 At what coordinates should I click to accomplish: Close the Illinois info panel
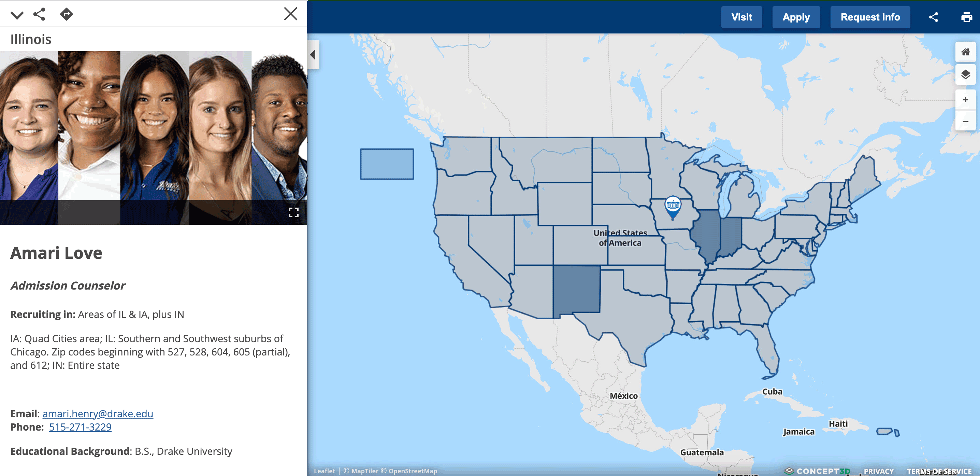[x=290, y=14]
